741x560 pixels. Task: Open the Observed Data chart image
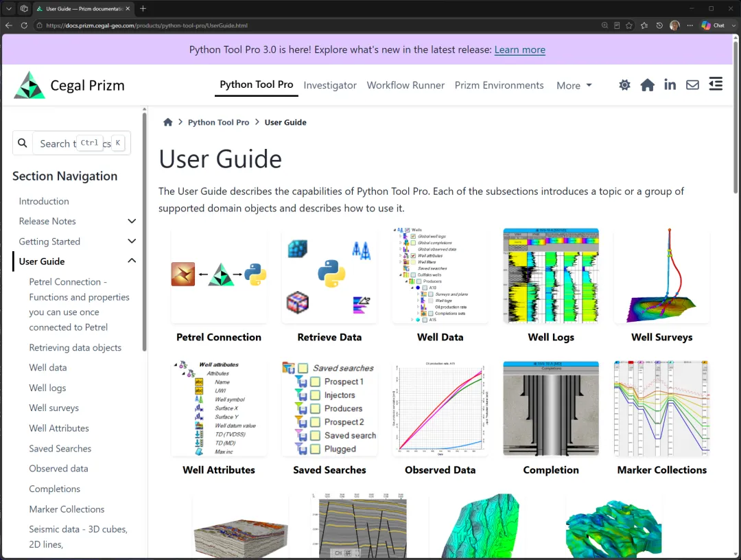pos(440,408)
